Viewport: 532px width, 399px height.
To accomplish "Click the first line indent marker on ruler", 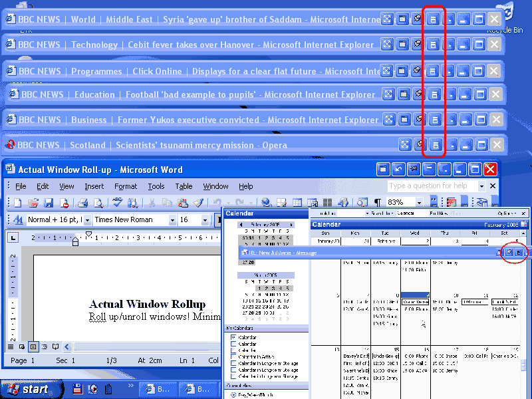I will tap(88, 234).
